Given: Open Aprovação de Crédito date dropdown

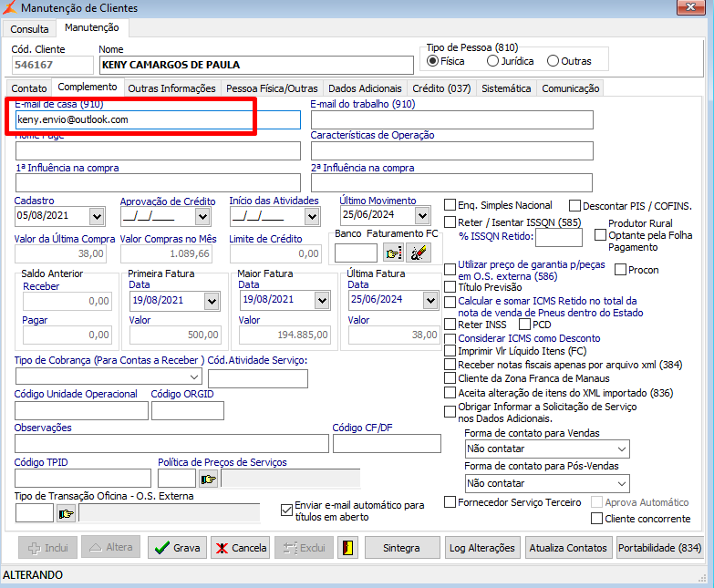Looking at the screenshot, I should (202, 216).
